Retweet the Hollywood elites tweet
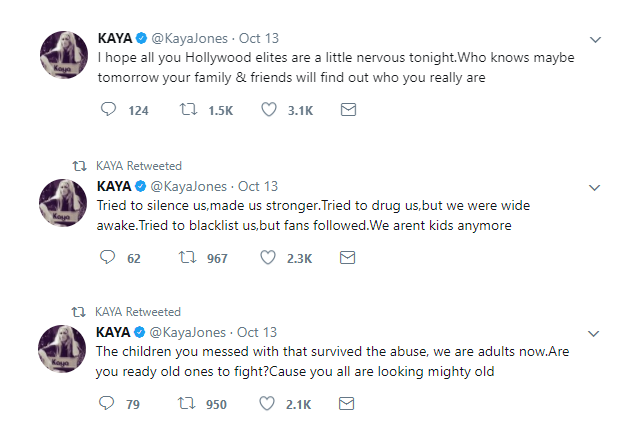 click(x=187, y=110)
